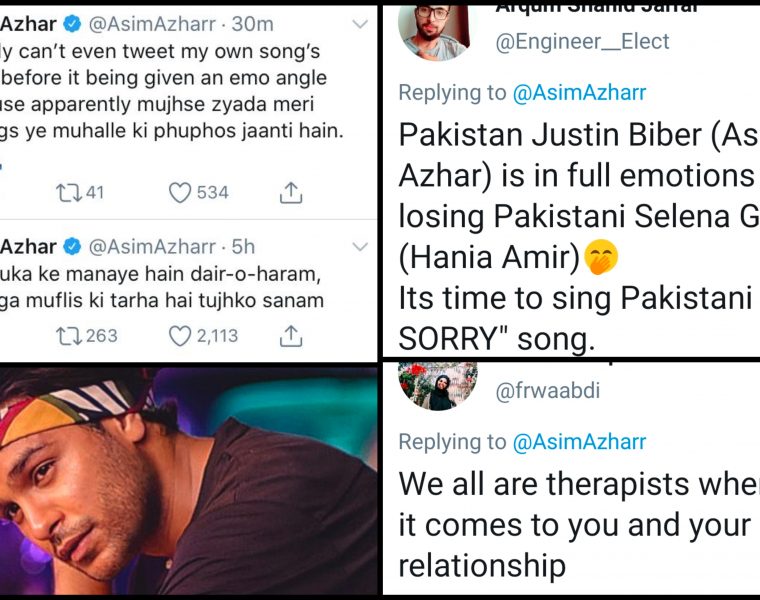This screenshot has height=600, width=760.
Task: Visit the @frwaabdi handle
Action: click(547, 391)
